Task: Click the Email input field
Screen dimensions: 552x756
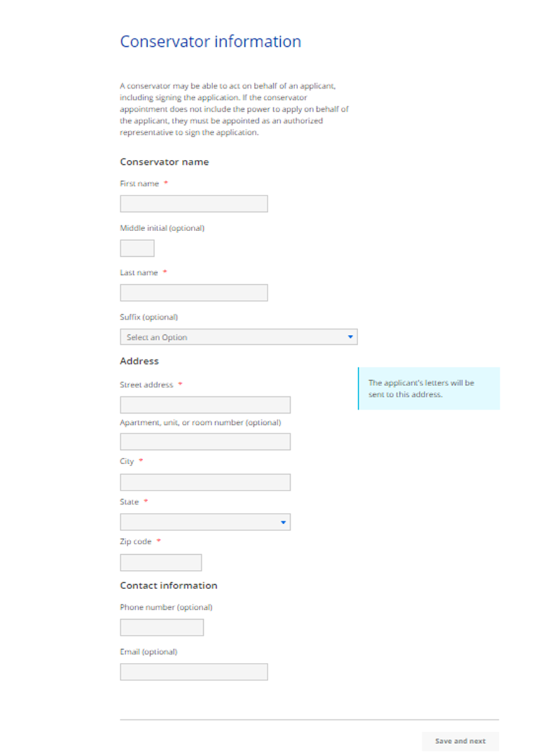Action: coord(194,672)
